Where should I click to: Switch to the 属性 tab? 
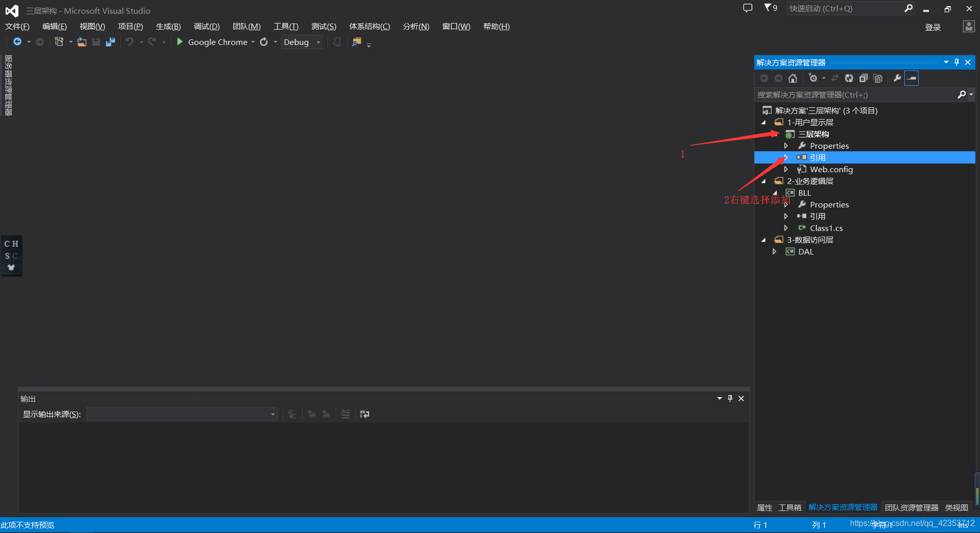click(765, 507)
